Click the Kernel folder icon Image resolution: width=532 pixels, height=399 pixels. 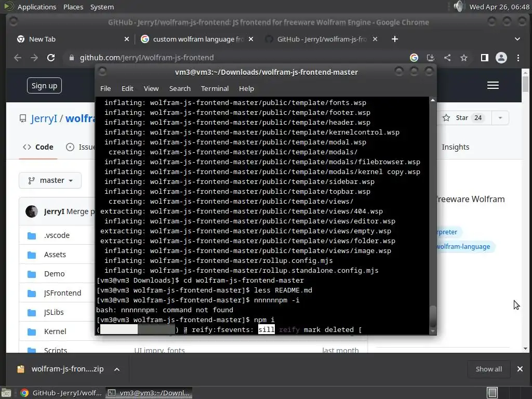tap(32, 331)
